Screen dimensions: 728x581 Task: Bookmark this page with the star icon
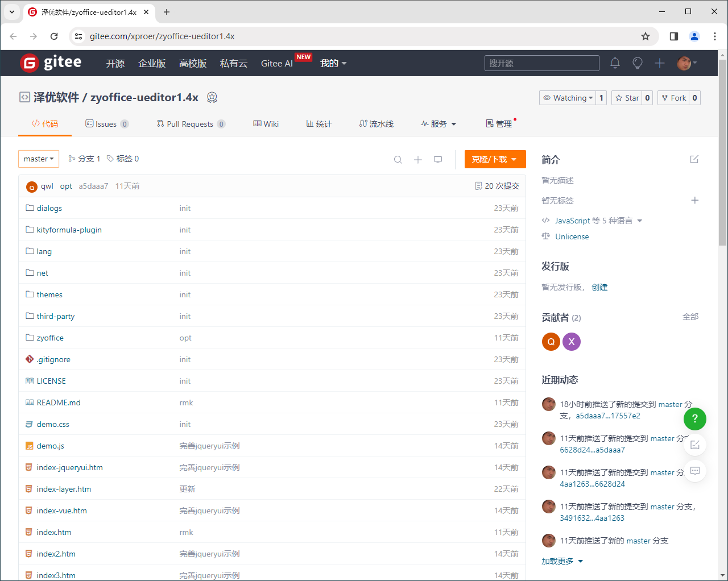[x=646, y=36]
